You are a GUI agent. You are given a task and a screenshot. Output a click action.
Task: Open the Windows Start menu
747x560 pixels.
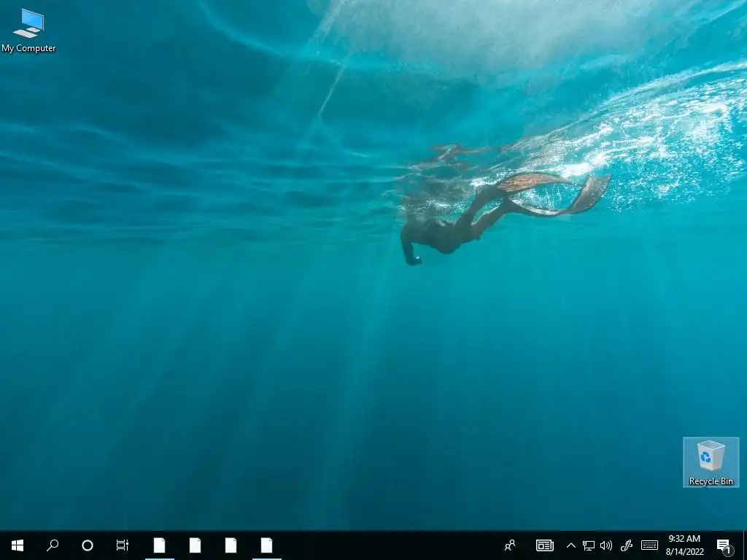pos(18,545)
